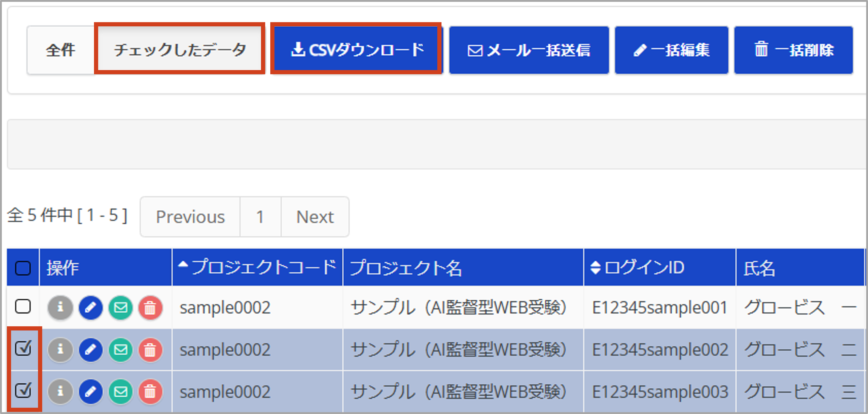Click the プロジェクト名 column header
This screenshot has height=414, width=868.
click(x=463, y=267)
